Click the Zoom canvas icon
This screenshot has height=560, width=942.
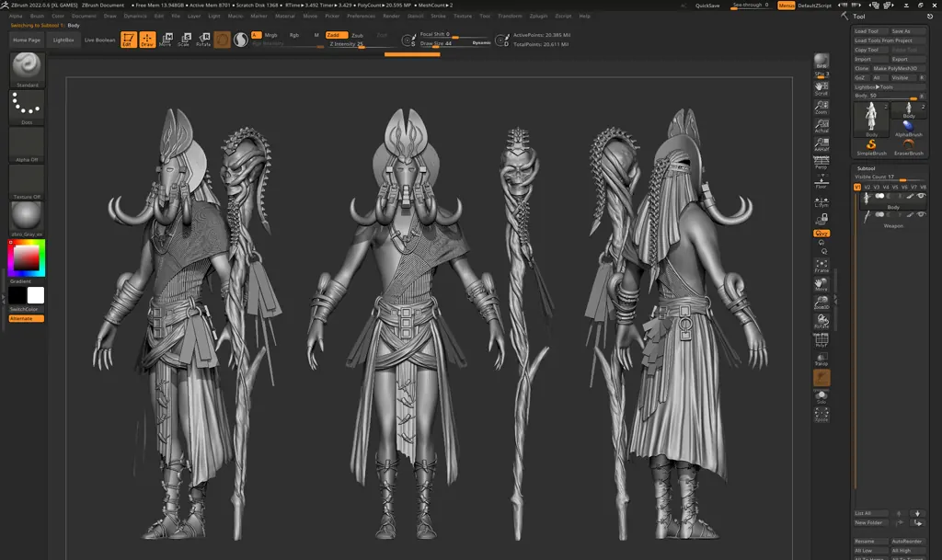click(821, 108)
